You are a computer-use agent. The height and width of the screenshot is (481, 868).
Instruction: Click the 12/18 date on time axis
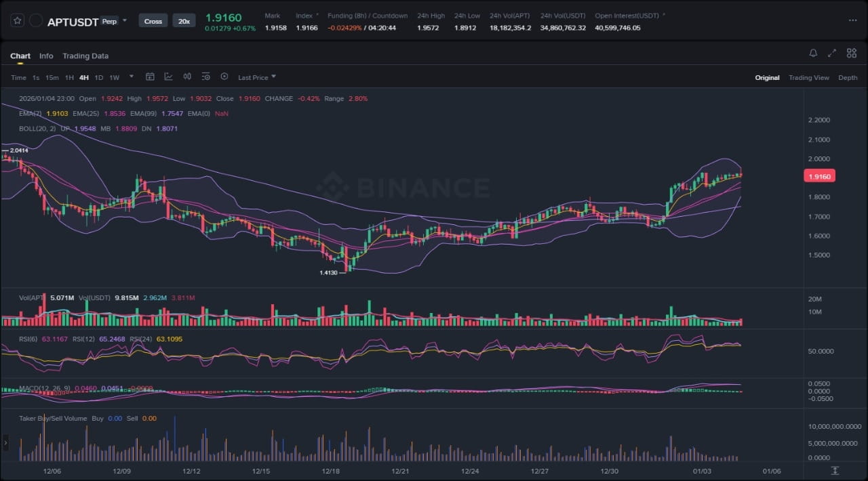point(330,471)
